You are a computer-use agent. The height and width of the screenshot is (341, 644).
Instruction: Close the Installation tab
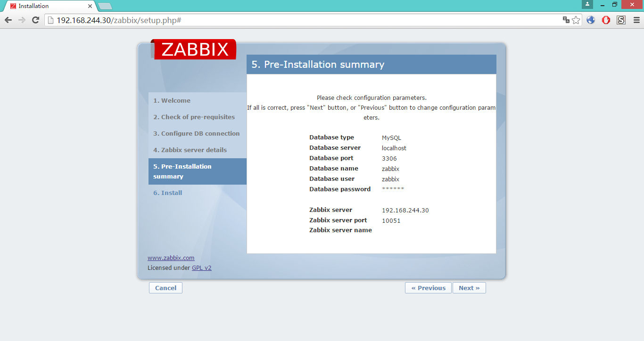coord(90,6)
